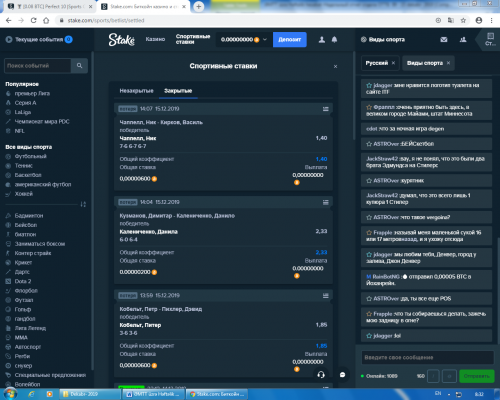The width and height of the screenshot is (500, 400).
Task: Click the chat panel vertical scrollbar
Action: point(498,290)
